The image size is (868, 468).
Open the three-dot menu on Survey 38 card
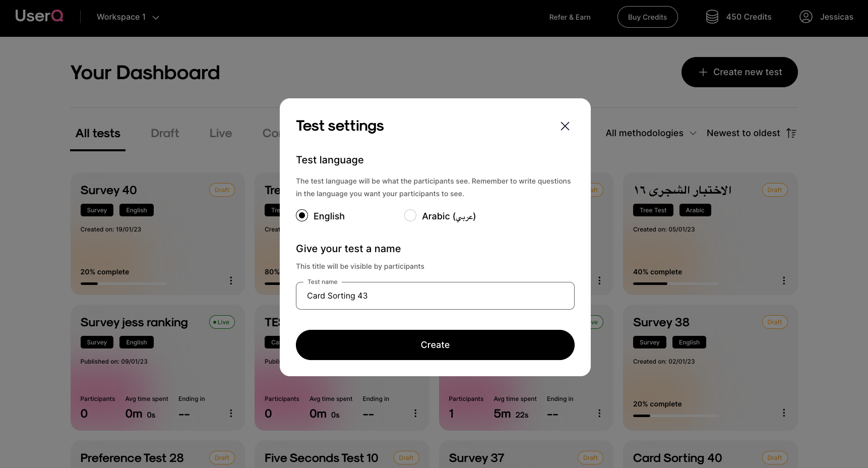[x=783, y=413]
